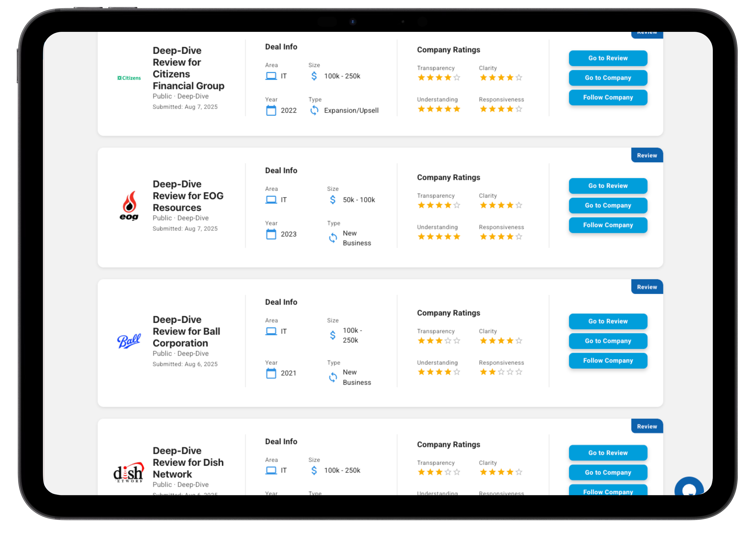Go to Company for Dish Network

tap(608, 473)
